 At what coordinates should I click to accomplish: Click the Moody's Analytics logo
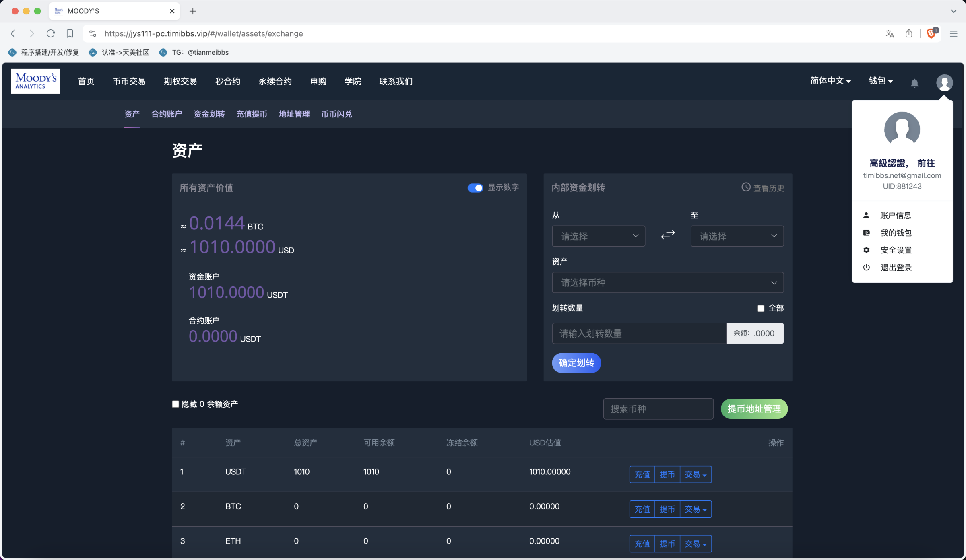pyautogui.click(x=35, y=81)
